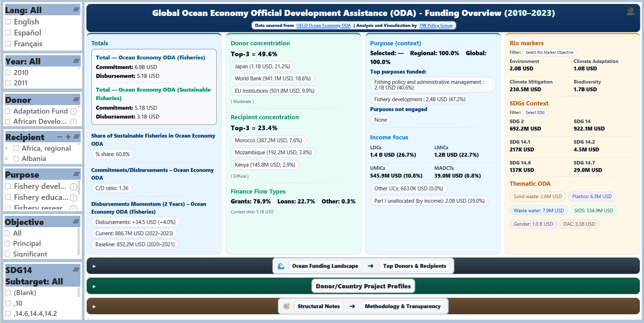Screen dimensions: 644x323
Task: Open the OECD Ocean Economy ODA link
Action: 323,25
